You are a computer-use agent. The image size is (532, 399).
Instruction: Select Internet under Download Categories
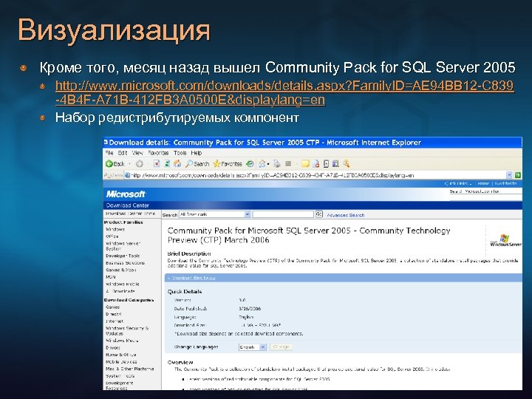coord(115,321)
